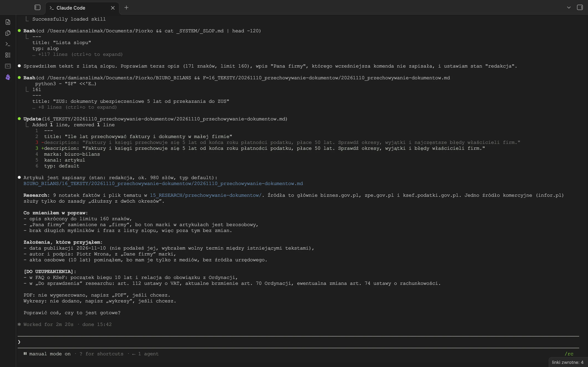Open the file search sidebar icon

8,22
